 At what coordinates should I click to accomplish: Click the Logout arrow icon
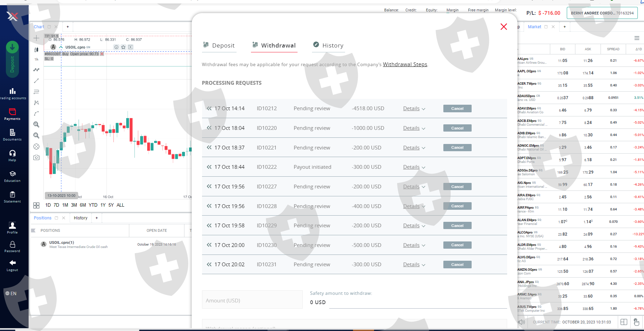point(12,262)
